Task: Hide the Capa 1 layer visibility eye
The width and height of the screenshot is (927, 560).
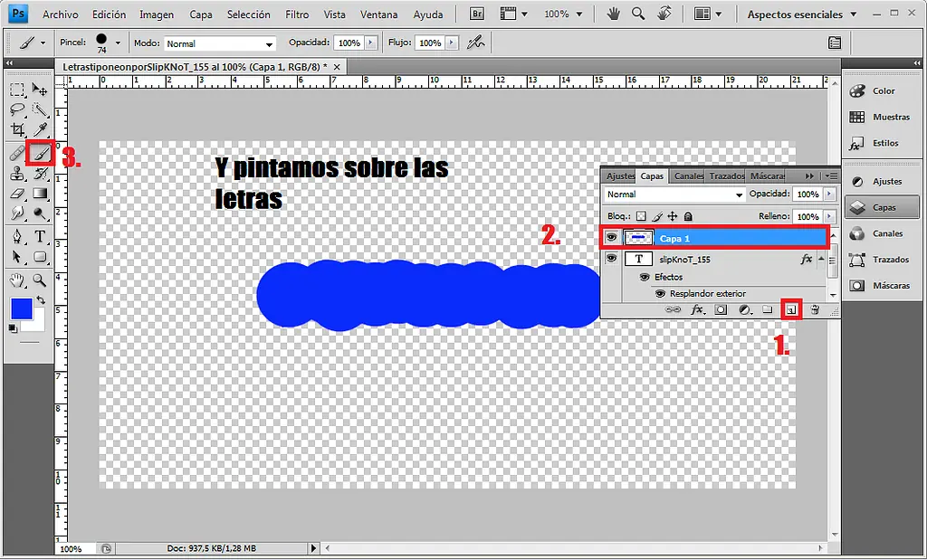Action: pyautogui.click(x=611, y=237)
